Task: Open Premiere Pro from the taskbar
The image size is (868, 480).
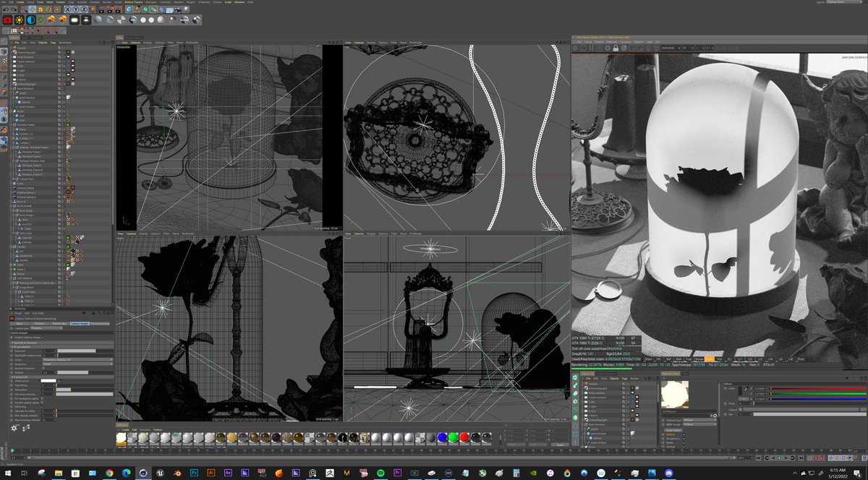Action: click(x=397, y=473)
